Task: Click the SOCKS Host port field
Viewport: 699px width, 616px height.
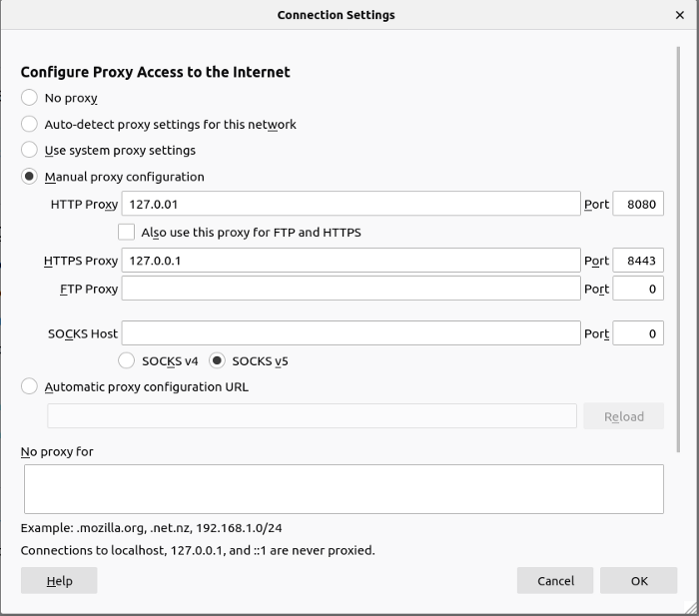Action: (638, 333)
